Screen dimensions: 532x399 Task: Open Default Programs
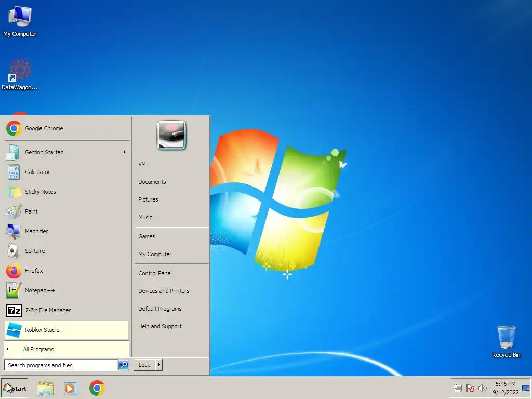(x=160, y=309)
